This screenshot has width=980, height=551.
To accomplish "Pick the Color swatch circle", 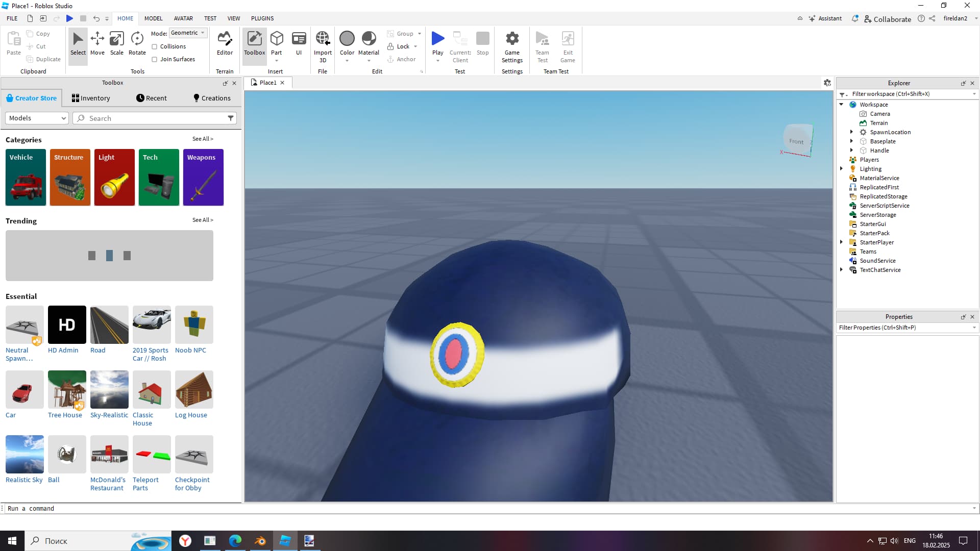I will click(347, 39).
